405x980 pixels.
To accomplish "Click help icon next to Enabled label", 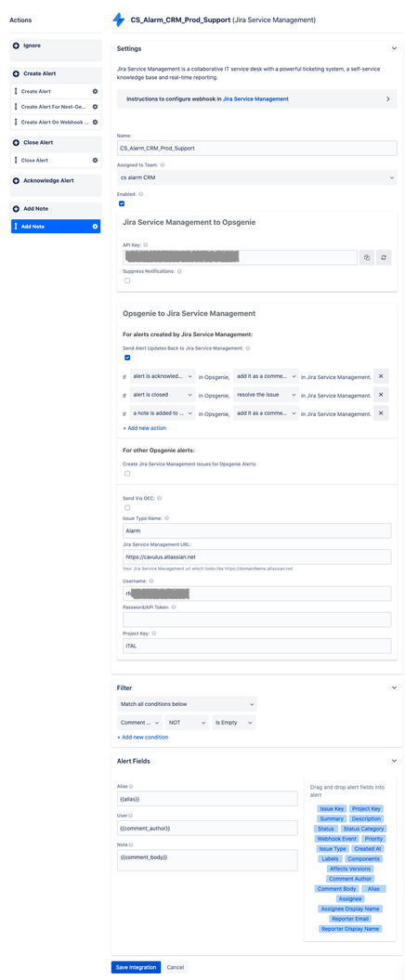I will coord(140,194).
